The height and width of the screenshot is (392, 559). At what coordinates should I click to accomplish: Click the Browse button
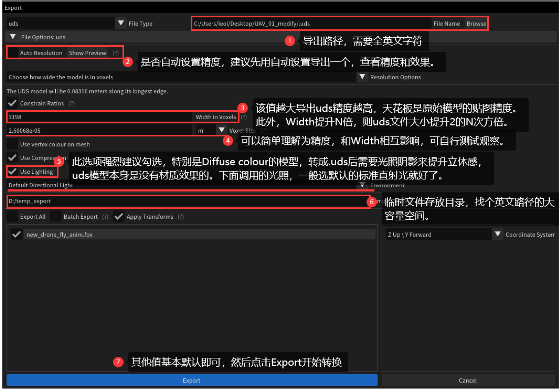(476, 23)
